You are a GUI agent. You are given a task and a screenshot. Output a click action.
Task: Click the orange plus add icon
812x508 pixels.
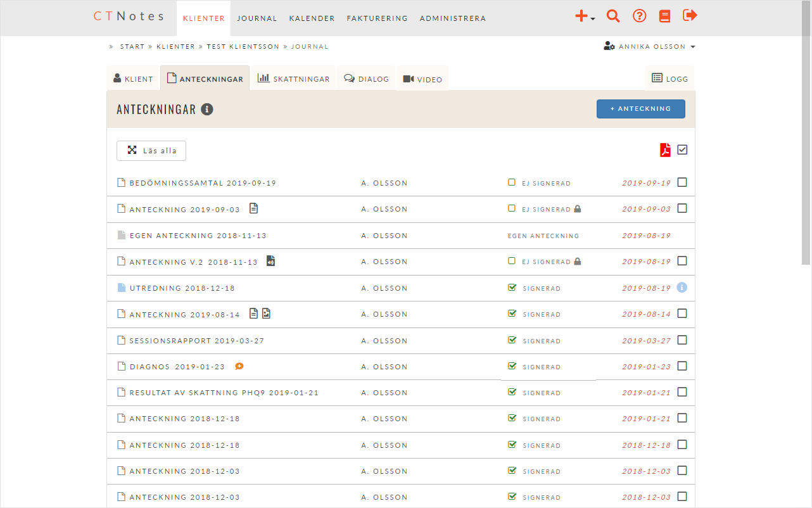click(x=581, y=16)
